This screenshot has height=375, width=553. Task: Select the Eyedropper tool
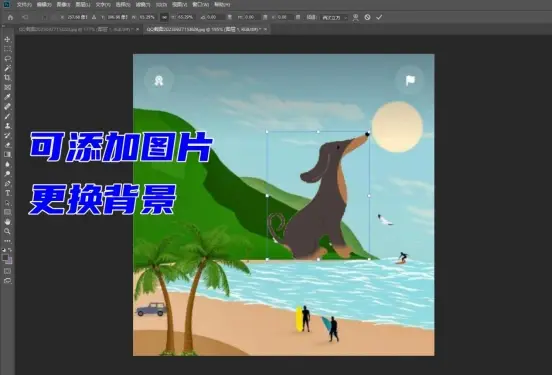click(7, 97)
